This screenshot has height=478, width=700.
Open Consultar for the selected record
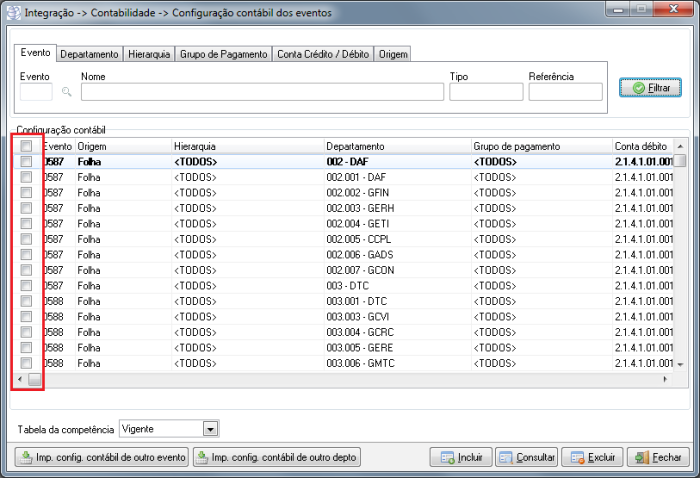pyautogui.click(x=525, y=458)
